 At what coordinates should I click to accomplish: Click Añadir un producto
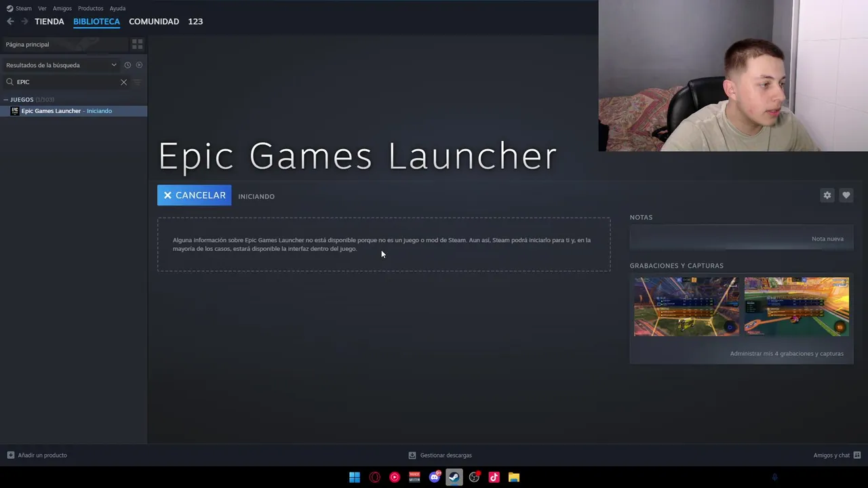coord(37,455)
